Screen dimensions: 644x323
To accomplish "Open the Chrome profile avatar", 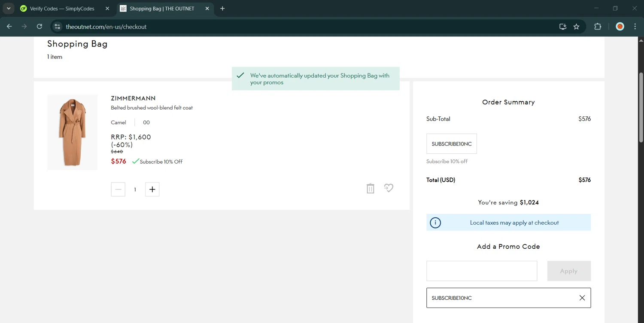I will tap(620, 27).
